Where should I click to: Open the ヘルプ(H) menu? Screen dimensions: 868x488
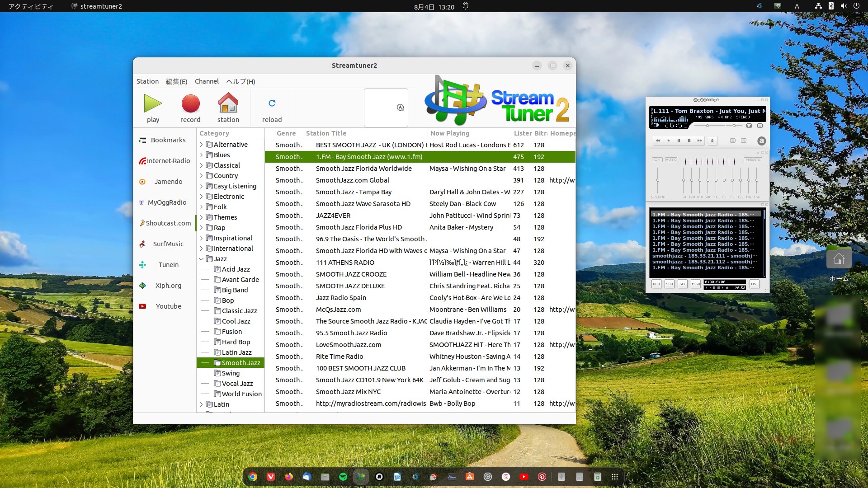(x=241, y=81)
